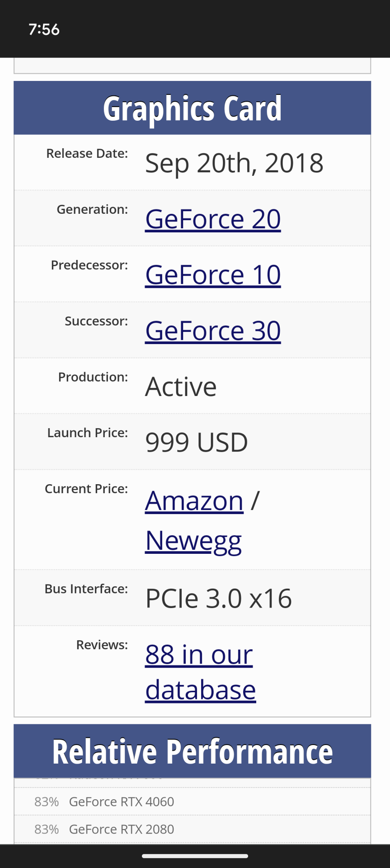The width and height of the screenshot is (390, 868).
Task: Click the 83% value beside RTX 4060
Action: (47, 802)
